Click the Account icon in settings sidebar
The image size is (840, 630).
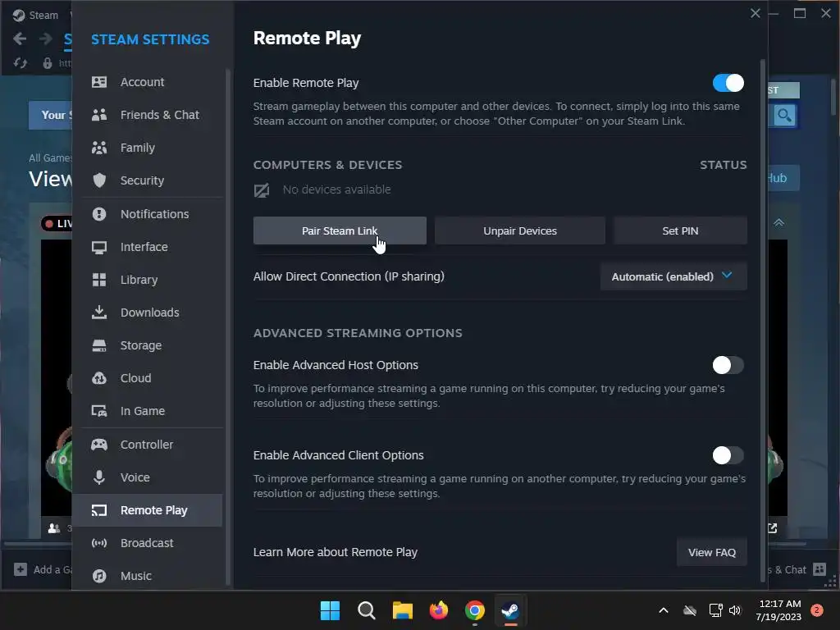coord(99,82)
